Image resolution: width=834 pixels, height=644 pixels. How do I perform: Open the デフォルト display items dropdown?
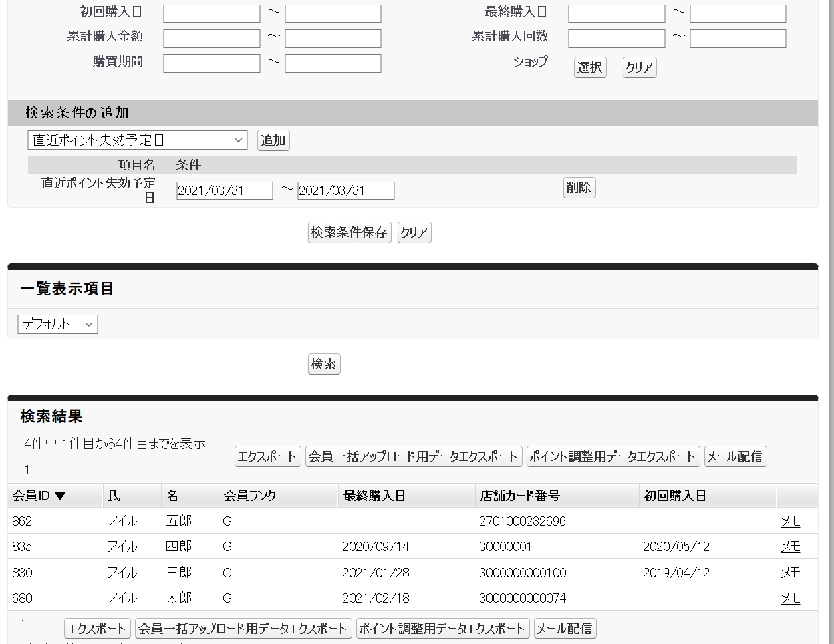(x=57, y=324)
